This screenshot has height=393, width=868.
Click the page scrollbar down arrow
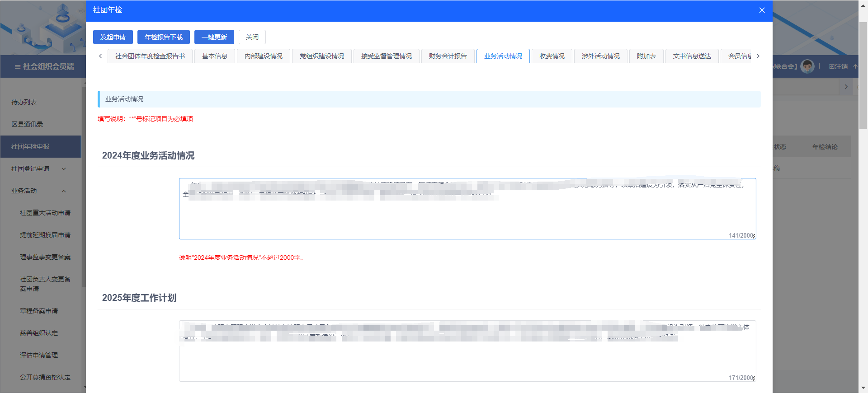[863, 388]
